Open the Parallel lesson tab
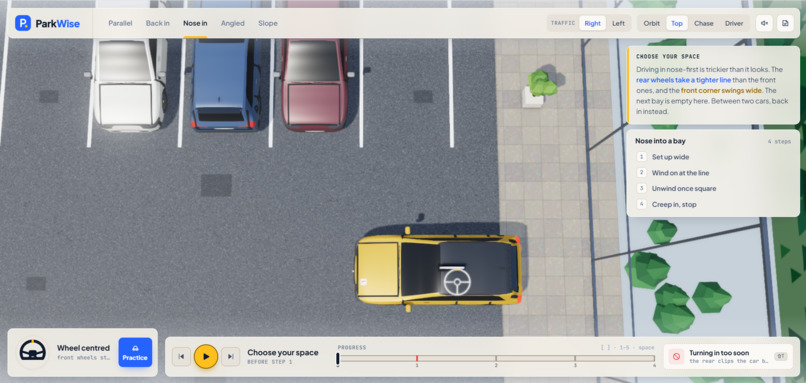 pyautogui.click(x=120, y=23)
